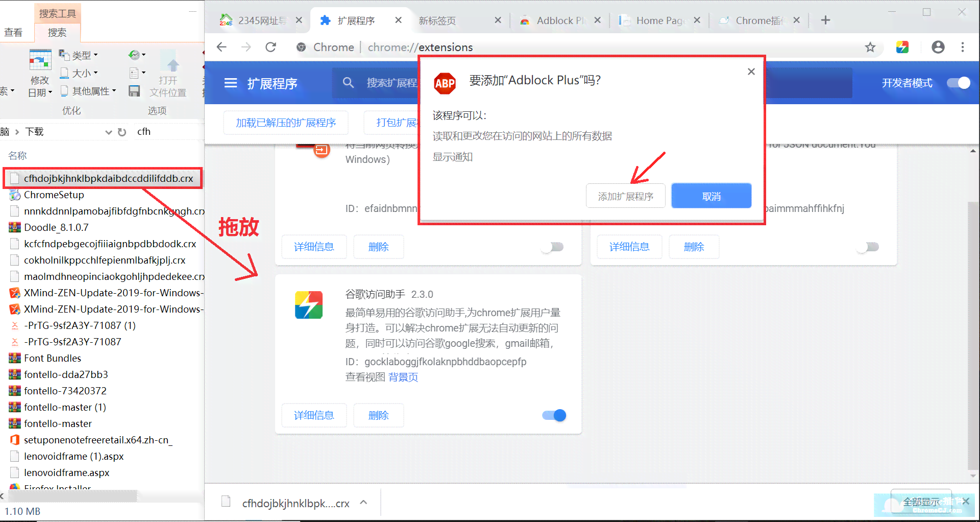Click the 谷歌访问助手 extension icon in its card
The height and width of the screenshot is (522, 980).
click(309, 305)
